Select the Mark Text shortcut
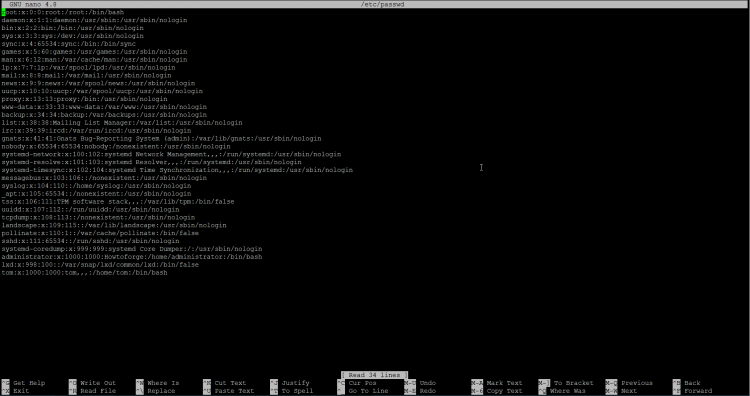The width and height of the screenshot is (750, 396). pyautogui.click(x=496, y=383)
